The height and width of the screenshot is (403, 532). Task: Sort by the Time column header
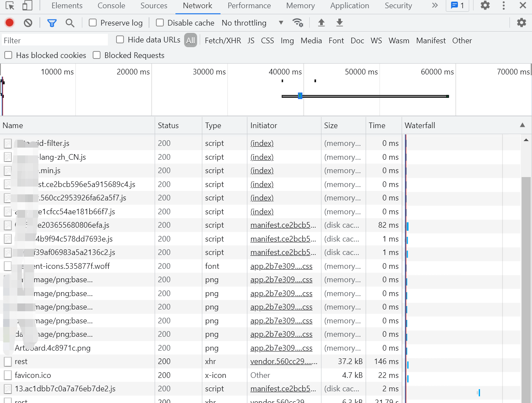coord(384,125)
